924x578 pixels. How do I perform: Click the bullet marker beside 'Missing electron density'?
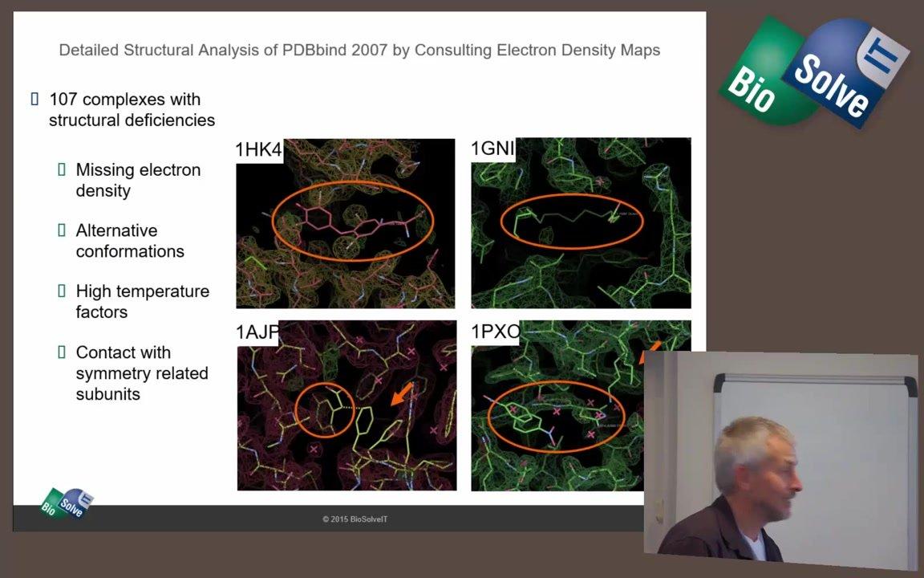coord(62,169)
